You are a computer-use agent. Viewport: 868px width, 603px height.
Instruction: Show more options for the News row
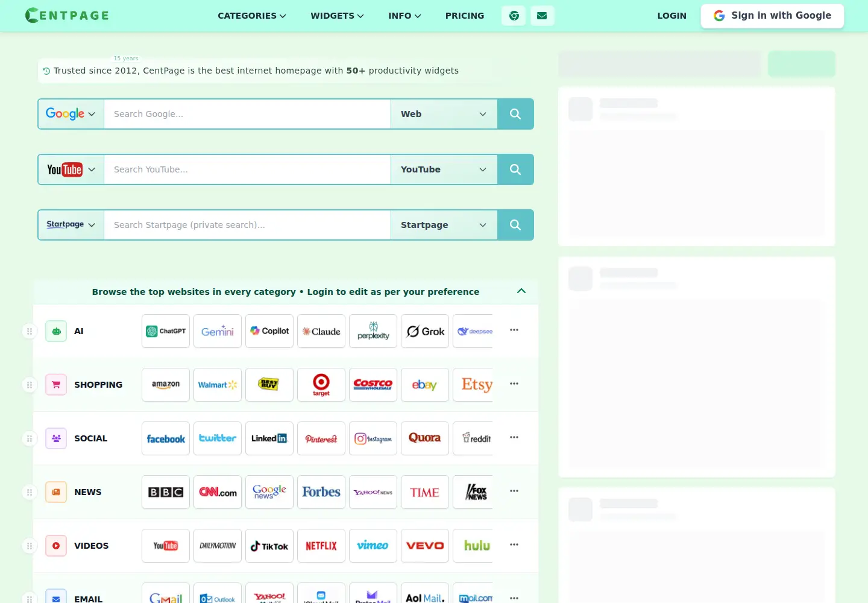tap(514, 491)
